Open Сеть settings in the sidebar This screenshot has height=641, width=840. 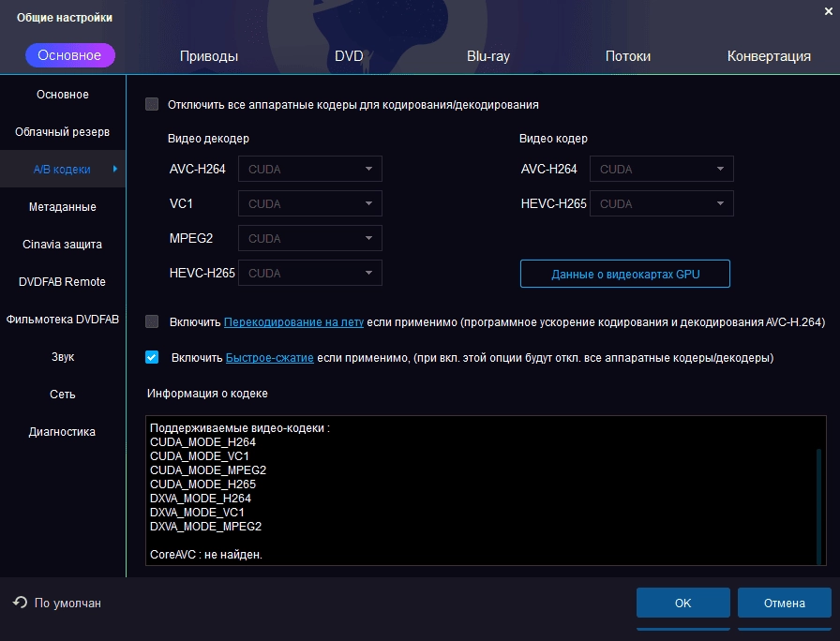(x=63, y=395)
